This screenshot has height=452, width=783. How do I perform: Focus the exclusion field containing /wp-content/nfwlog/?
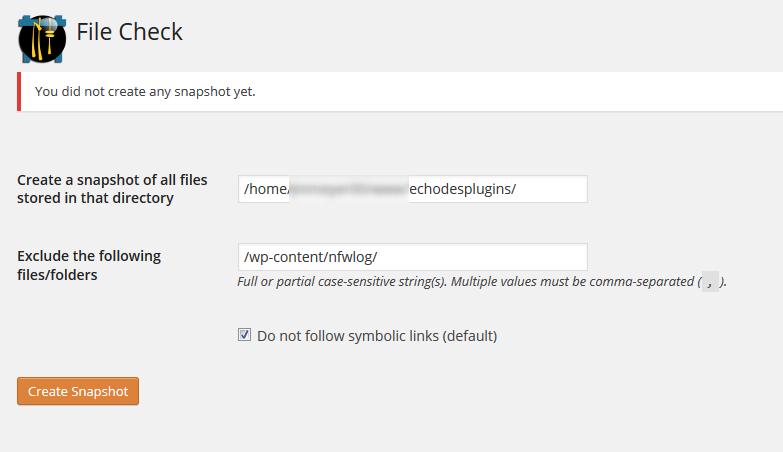[x=412, y=257]
